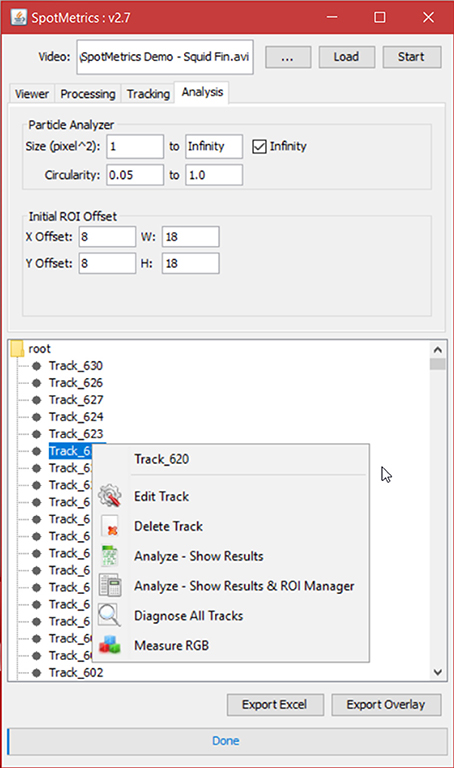Open the Processing tab
This screenshot has width=454, height=768.
click(88, 94)
